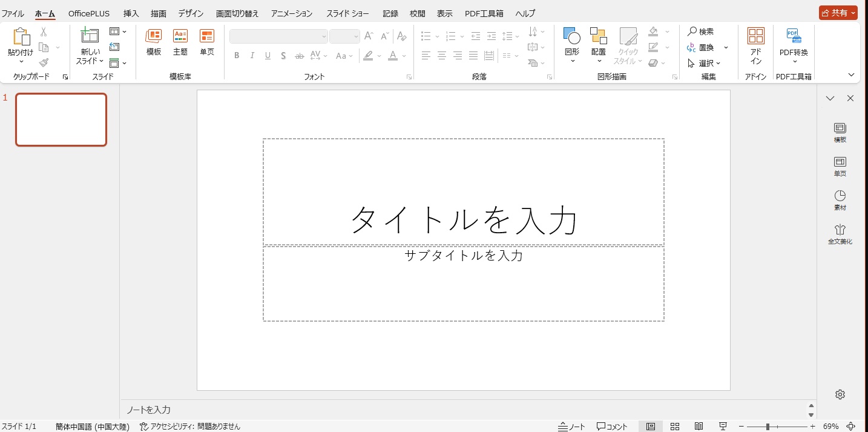Toggle Underline formatting
This screenshot has height=432, width=868.
pyautogui.click(x=268, y=56)
